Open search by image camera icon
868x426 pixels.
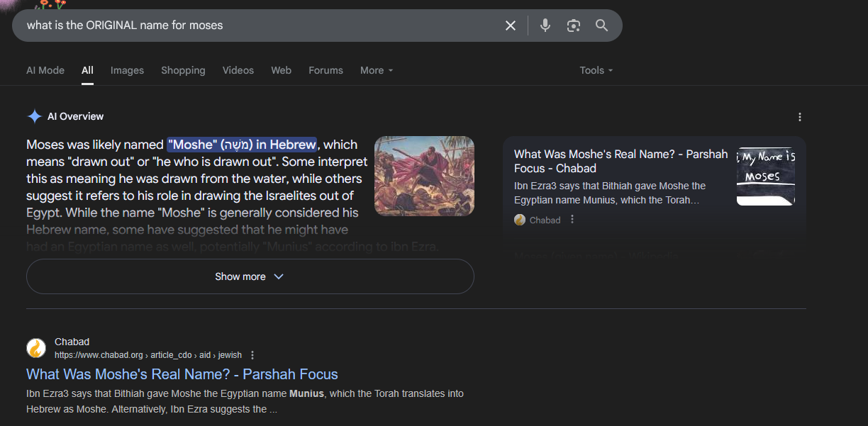point(574,26)
